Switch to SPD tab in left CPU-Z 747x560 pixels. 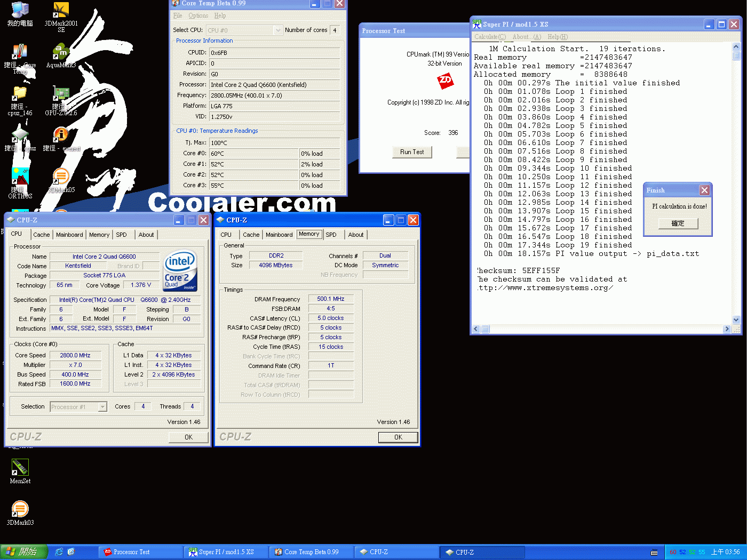click(x=121, y=235)
